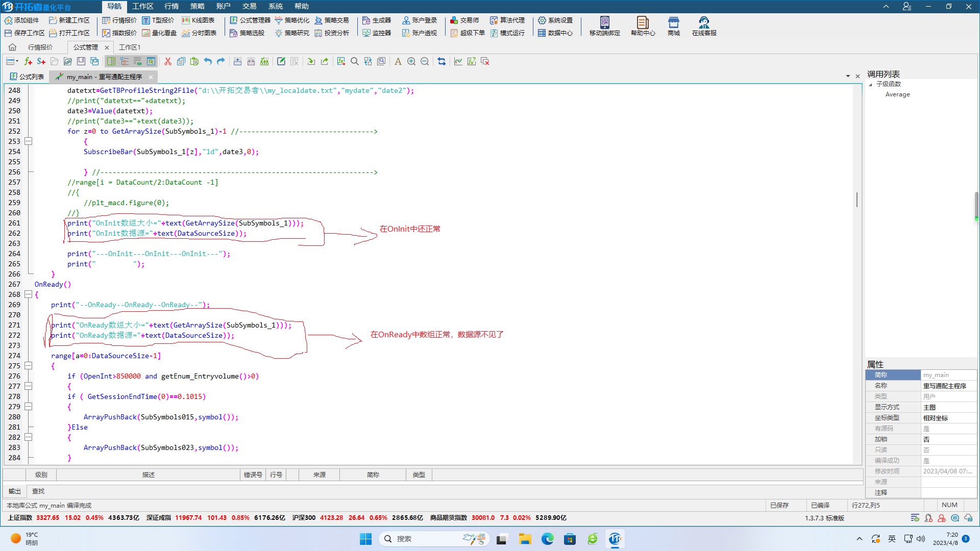Click the 名称 property value field
Screen dimensions: 980x551
click(x=948, y=386)
